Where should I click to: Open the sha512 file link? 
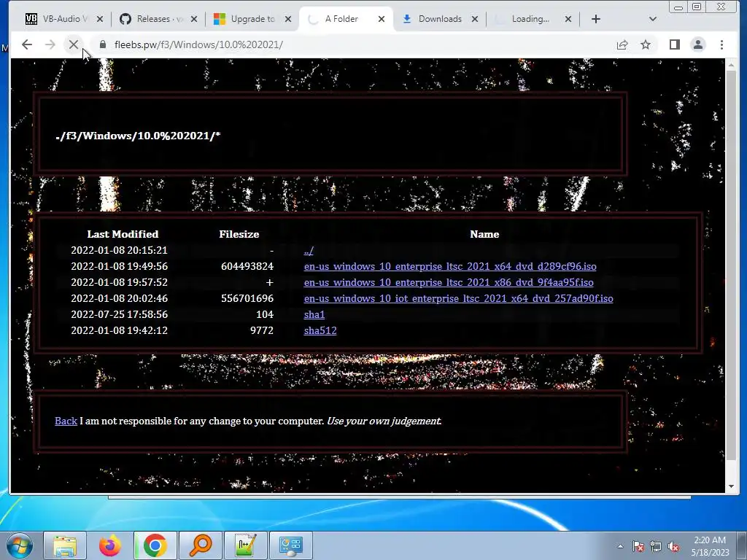pyautogui.click(x=320, y=330)
